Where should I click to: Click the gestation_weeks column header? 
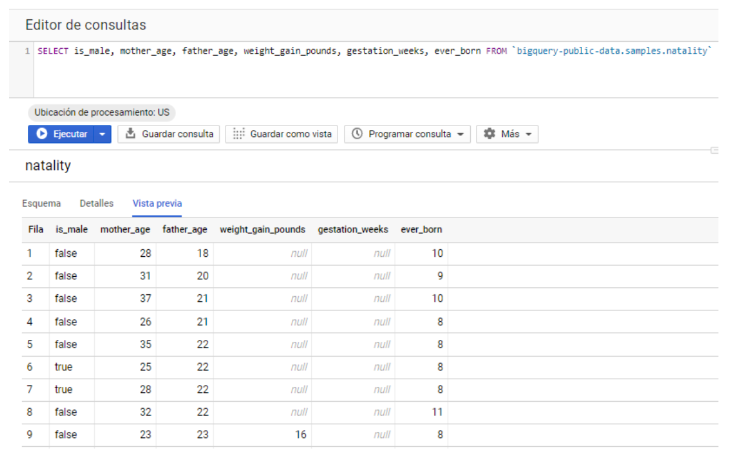pos(353,230)
